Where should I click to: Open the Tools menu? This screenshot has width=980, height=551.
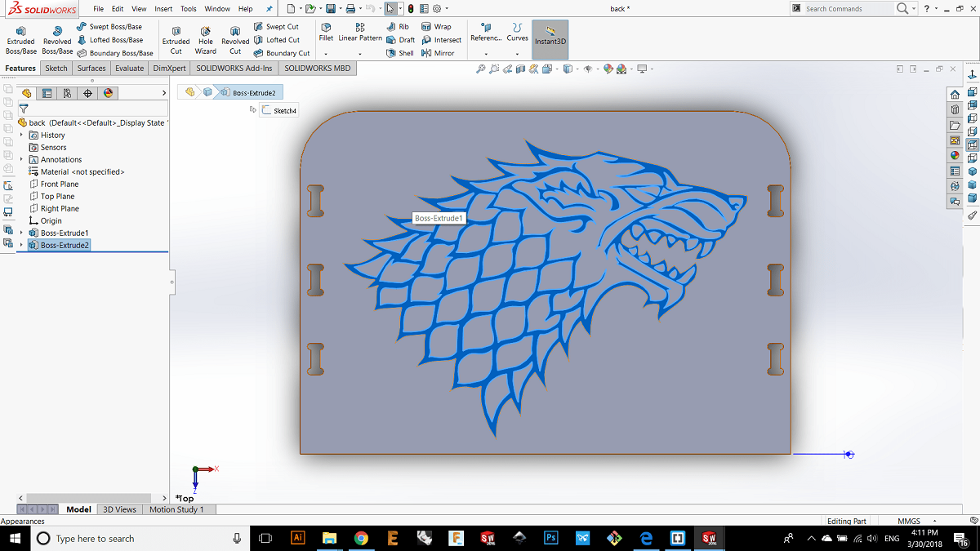pos(189,9)
